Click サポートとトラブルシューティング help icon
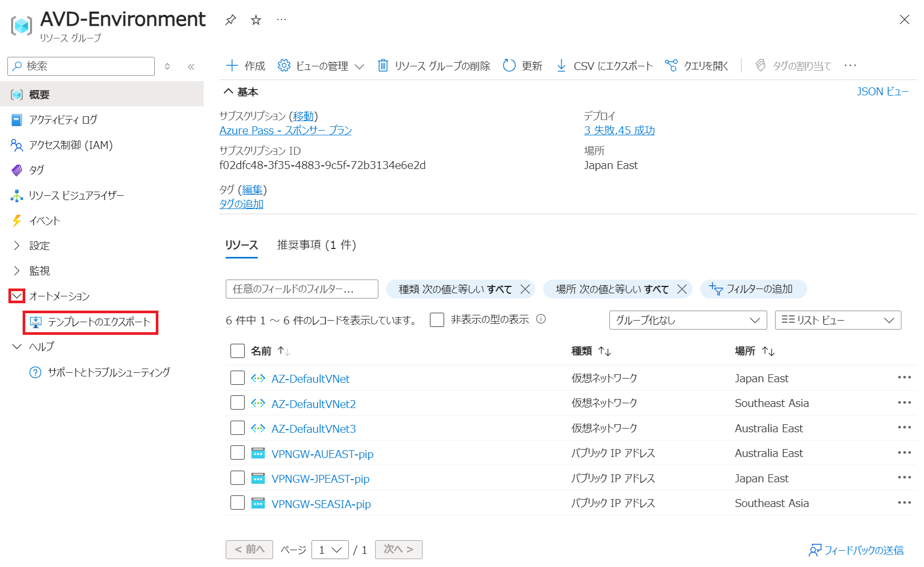 [35, 373]
